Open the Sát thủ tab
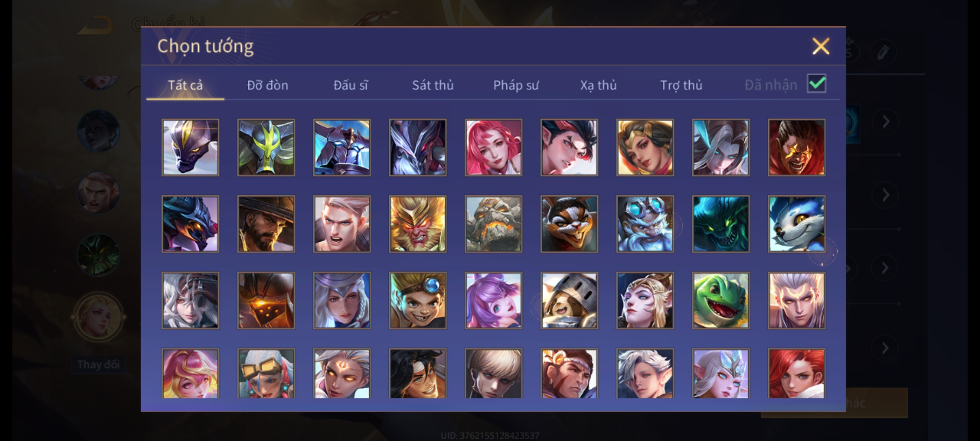The image size is (980, 441). (433, 85)
